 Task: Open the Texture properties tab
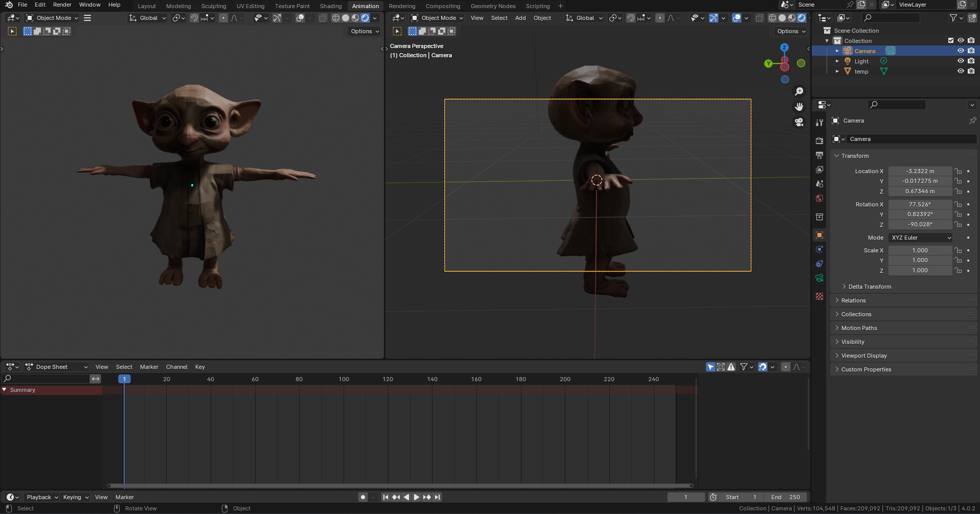coord(819,296)
